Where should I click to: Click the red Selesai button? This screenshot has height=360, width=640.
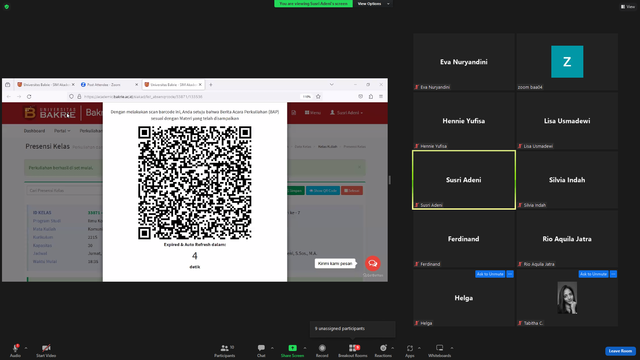[352, 191]
